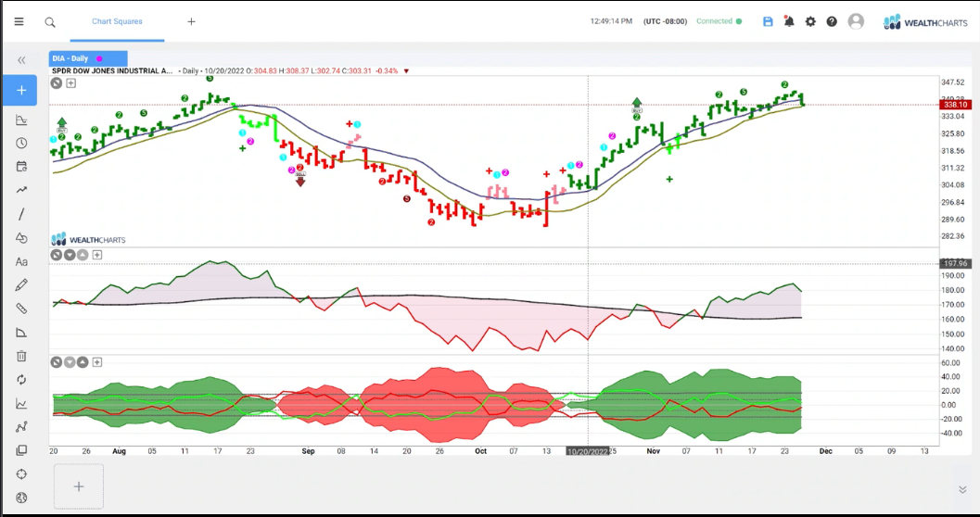Click the magenta dot on DIA tab
Viewport: 980px width, 517px height.
coord(99,58)
